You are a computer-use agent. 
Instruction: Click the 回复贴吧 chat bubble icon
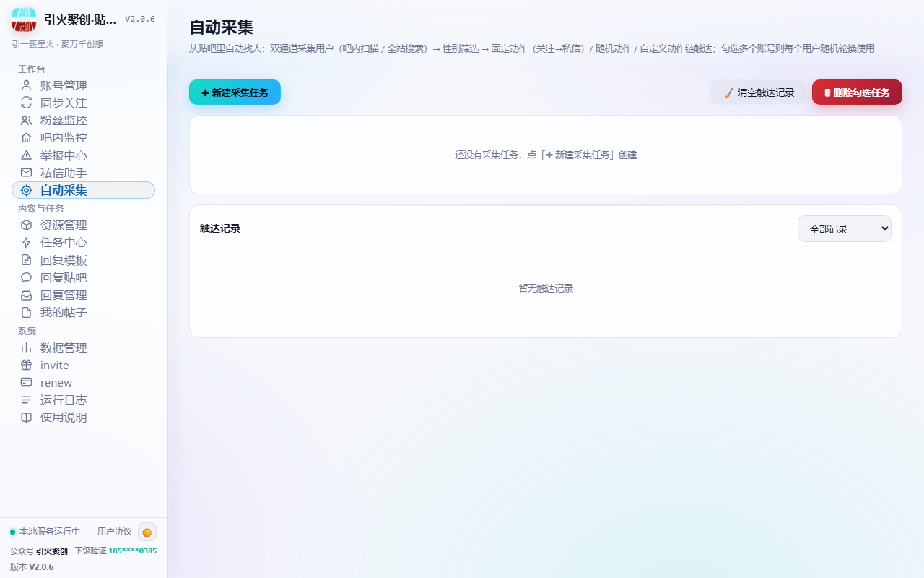coord(27,277)
